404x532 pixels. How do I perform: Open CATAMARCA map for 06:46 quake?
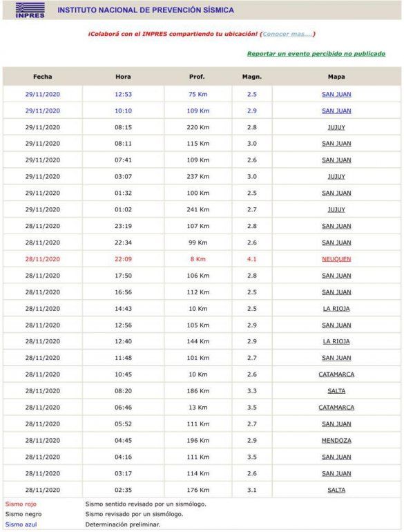336,408
